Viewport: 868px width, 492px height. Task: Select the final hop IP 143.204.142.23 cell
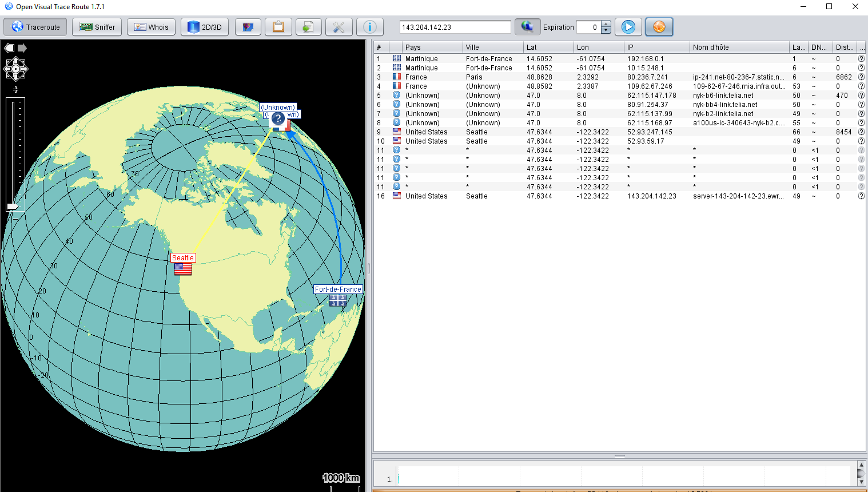[657, 196]
